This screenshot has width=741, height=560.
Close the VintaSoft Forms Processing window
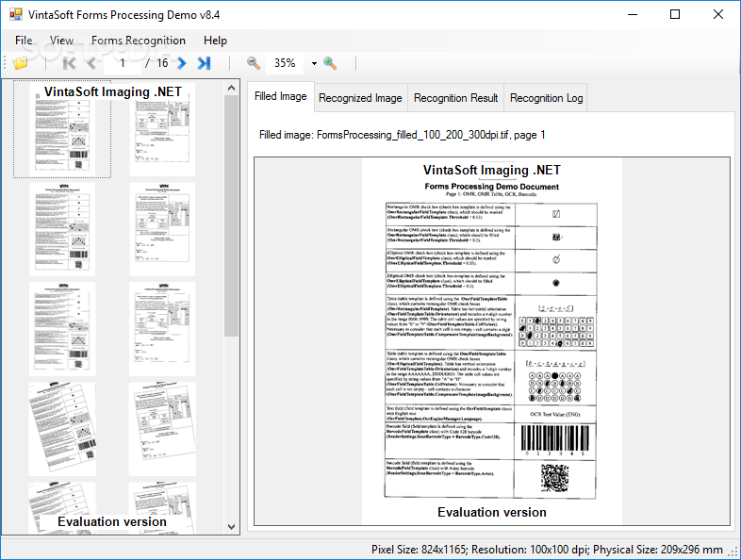(718, 15)
